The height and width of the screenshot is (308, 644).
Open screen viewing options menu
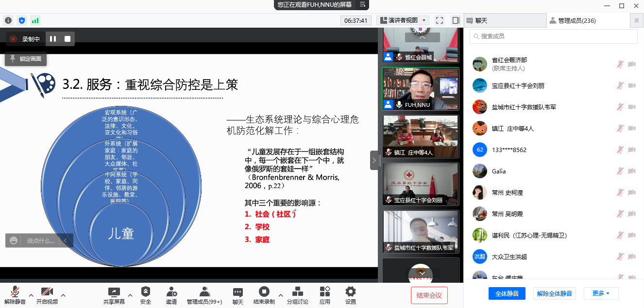362,5
